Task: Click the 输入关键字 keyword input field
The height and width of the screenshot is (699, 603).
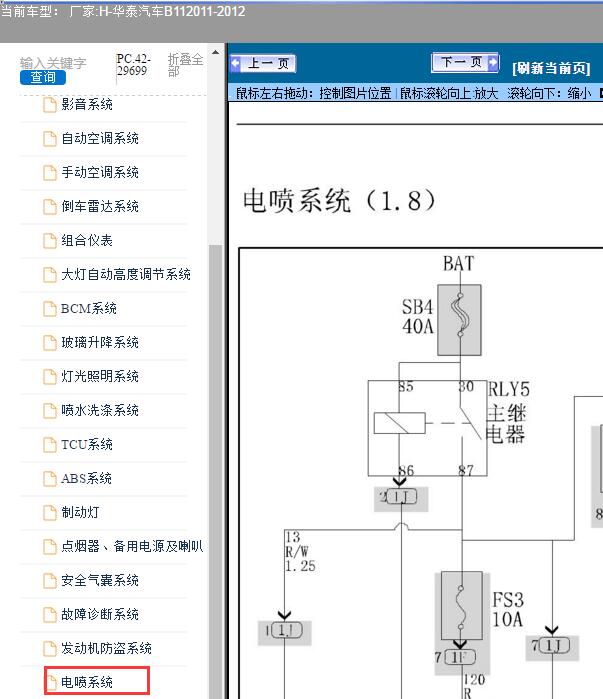Action: pos(53,63)
